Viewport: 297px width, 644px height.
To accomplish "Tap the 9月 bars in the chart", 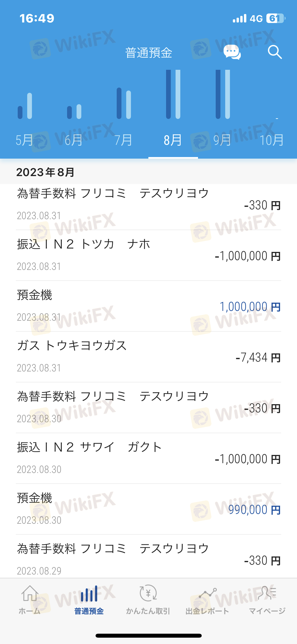I will point(223,94).
